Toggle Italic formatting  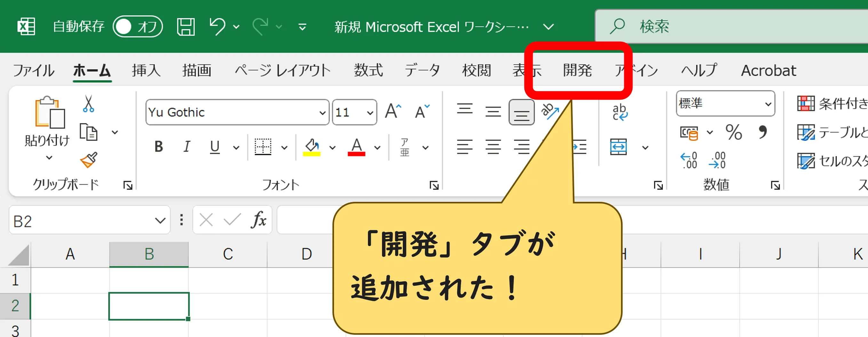(x=187, y=147)
